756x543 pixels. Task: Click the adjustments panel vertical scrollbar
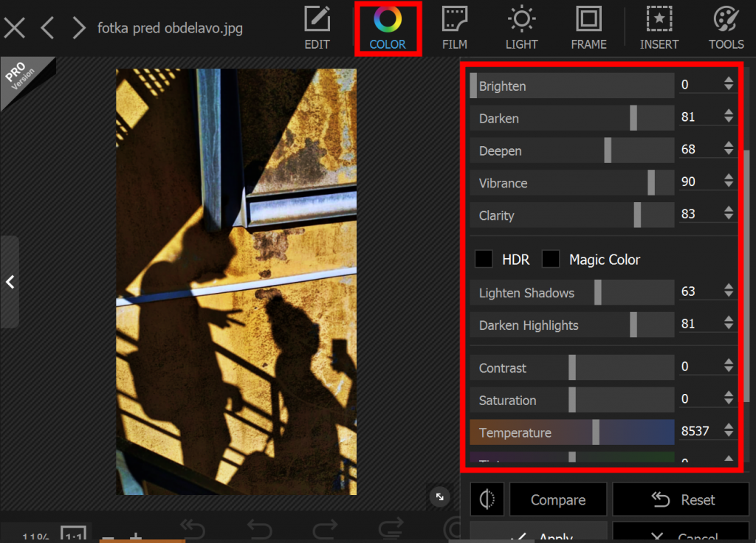click(x=747, y=274)
